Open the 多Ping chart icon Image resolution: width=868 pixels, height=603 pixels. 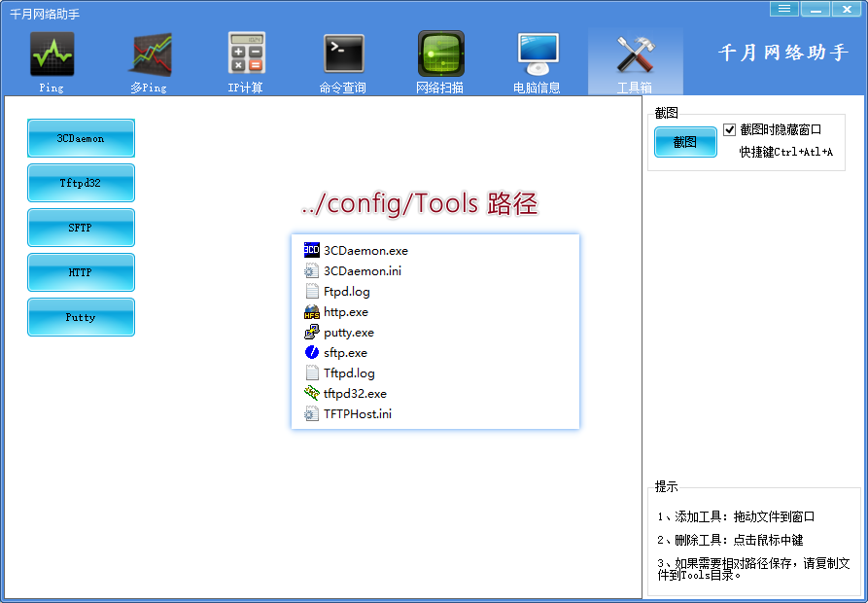pyautogui.click(x=150, y=54)
